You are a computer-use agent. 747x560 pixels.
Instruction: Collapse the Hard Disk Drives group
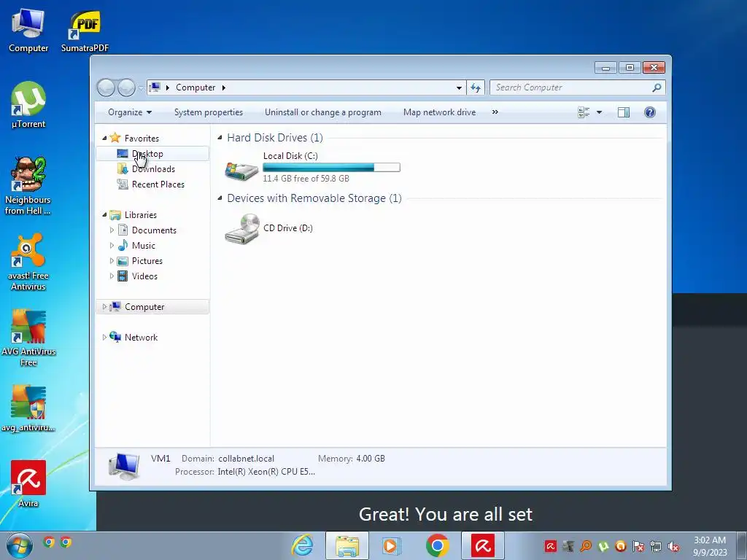click(x=220, y=138)
